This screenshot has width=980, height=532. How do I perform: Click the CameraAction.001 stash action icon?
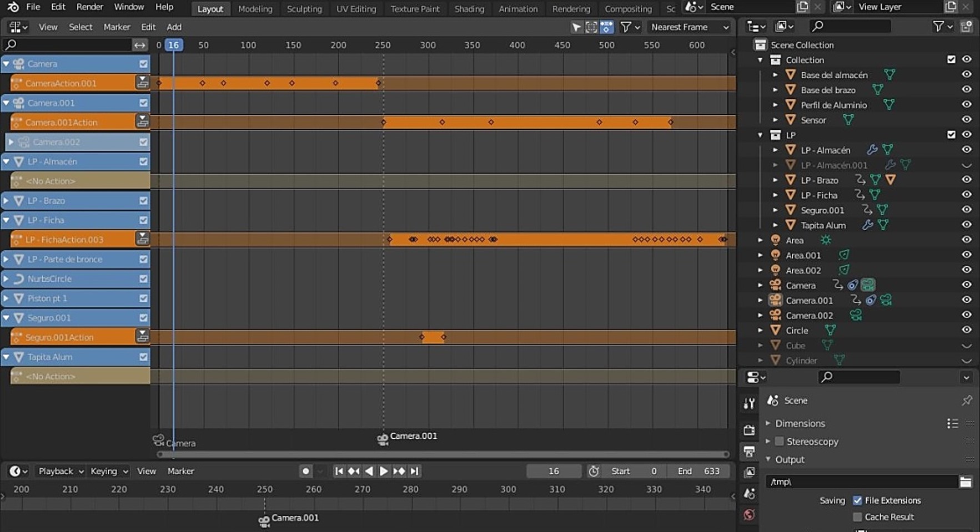(x=142, y=83)
